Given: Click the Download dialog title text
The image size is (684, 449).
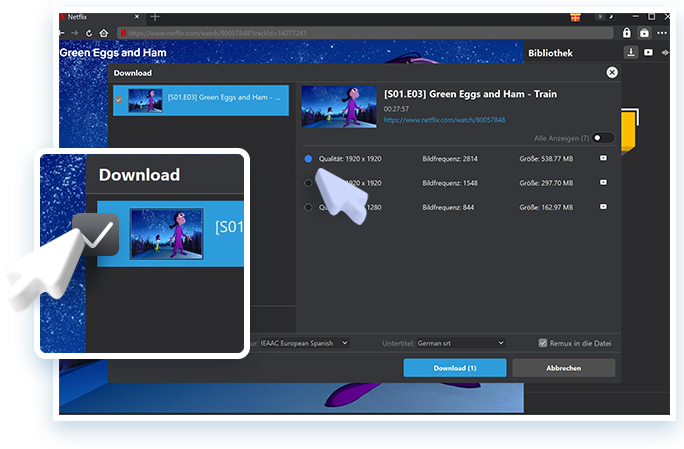Looking at the screenshot, I should 133,73.
